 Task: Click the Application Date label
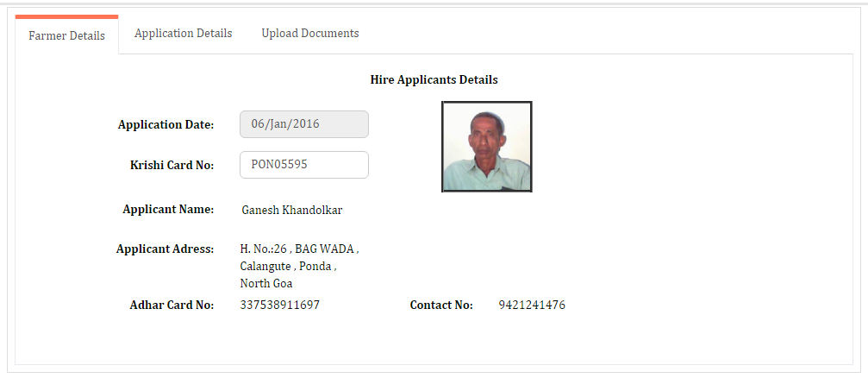pyautogui.click(x=165, y=125)
